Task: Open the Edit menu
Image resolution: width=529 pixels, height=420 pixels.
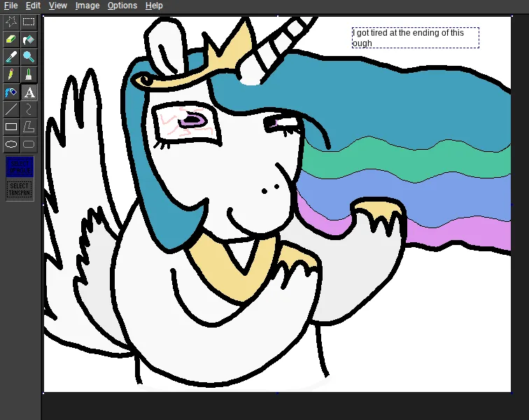Action: click(33, 6)
